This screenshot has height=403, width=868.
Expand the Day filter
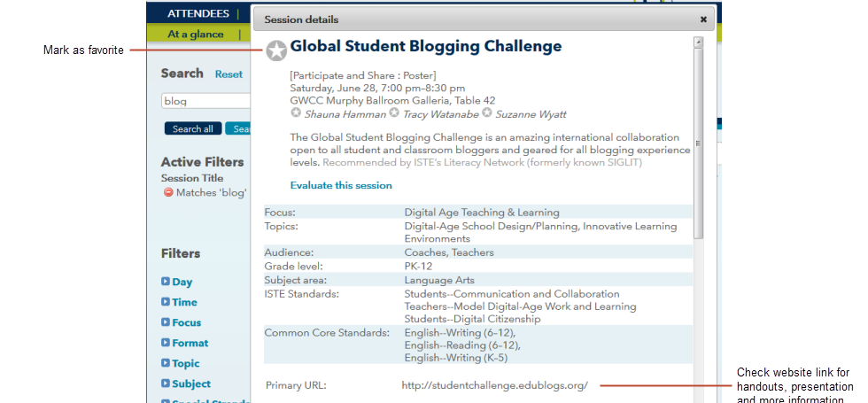[176, 282]
